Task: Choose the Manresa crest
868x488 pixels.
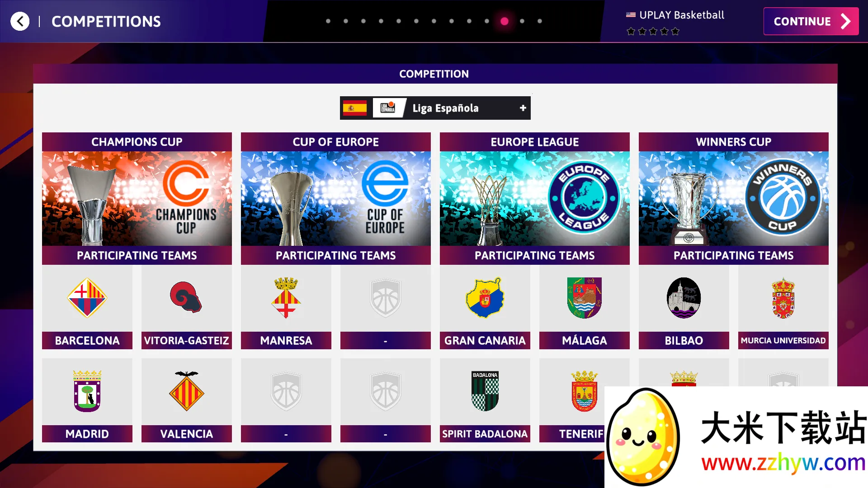Action: [286, 298]
